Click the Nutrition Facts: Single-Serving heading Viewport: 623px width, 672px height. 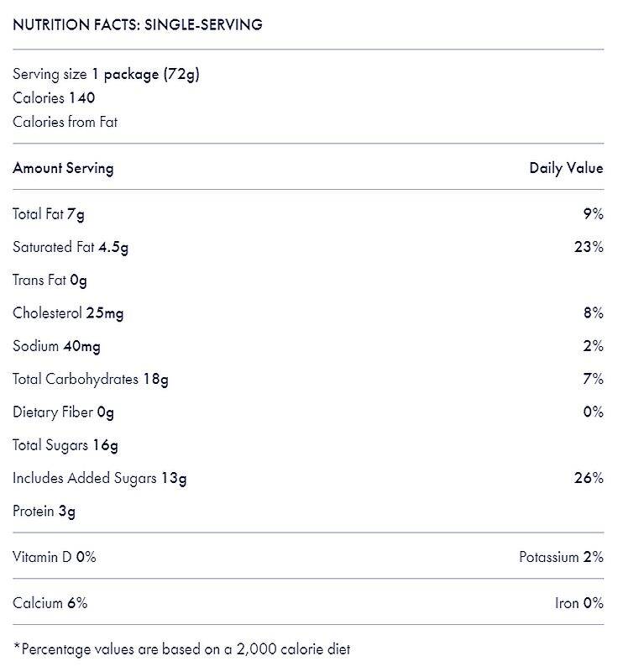[x=138, y=24]
